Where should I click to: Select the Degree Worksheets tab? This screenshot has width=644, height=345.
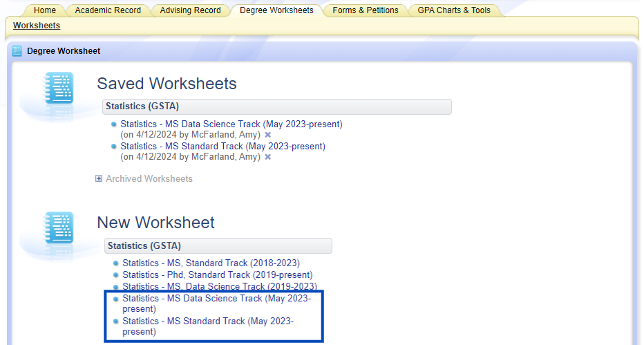click(x=276, y=10)
